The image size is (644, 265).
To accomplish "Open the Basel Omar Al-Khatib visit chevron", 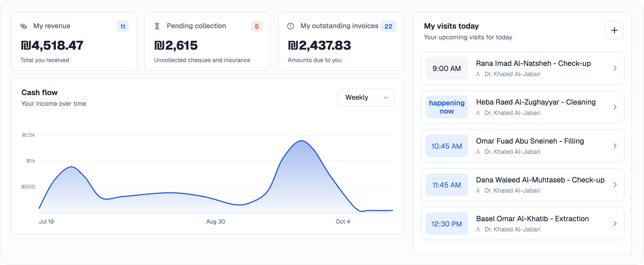I will [x=615, y=224].
